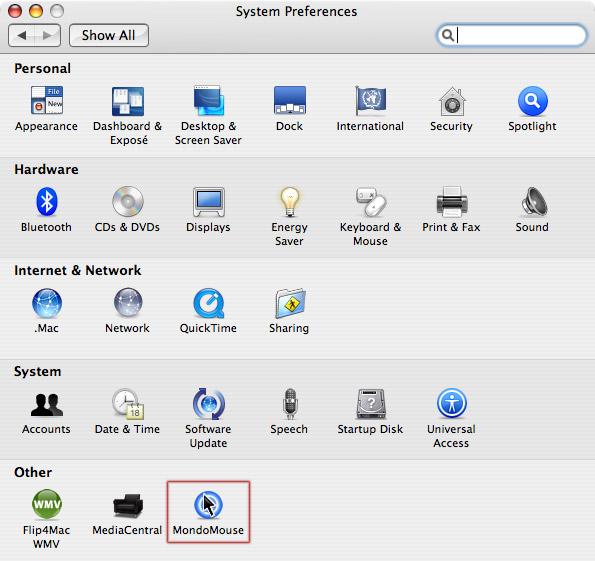Click the magnifying glass in search field
595x561 pixels.
448,35
